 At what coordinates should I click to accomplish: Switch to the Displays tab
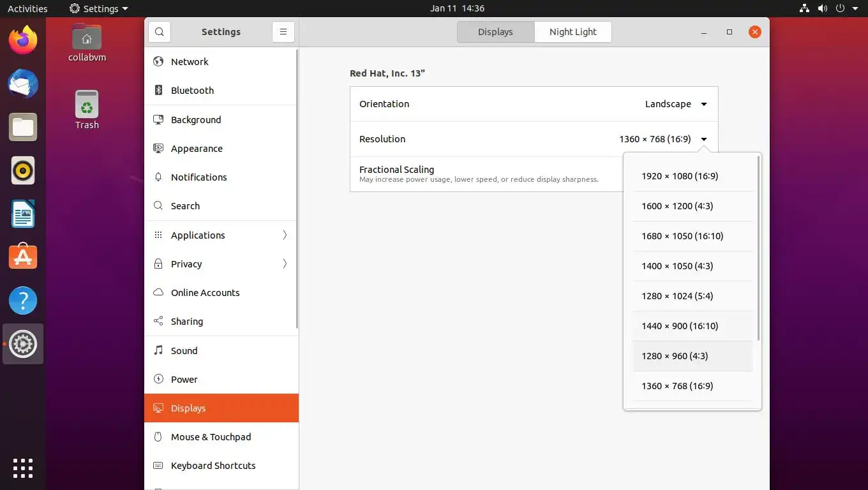click(495, 32)
